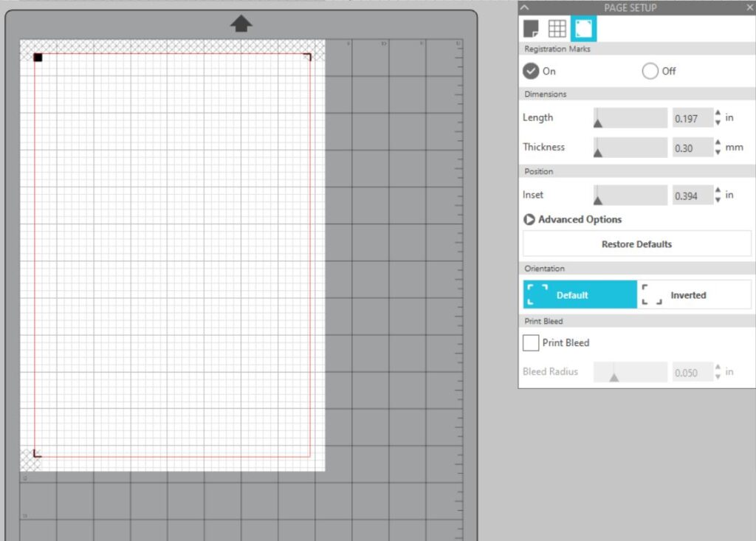Close the Page Setup panel

(748, 7)
